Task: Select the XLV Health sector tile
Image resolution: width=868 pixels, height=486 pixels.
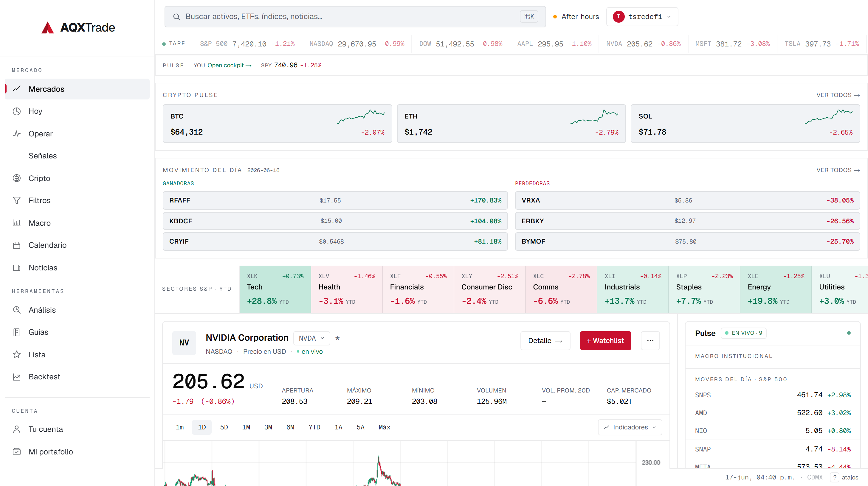Action: point(347,289)
